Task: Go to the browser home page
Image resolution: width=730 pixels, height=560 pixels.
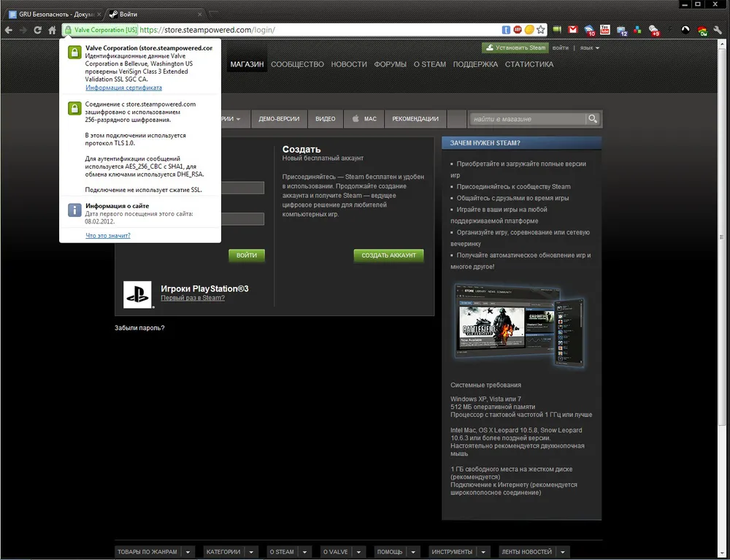Action: click(52, 30)
